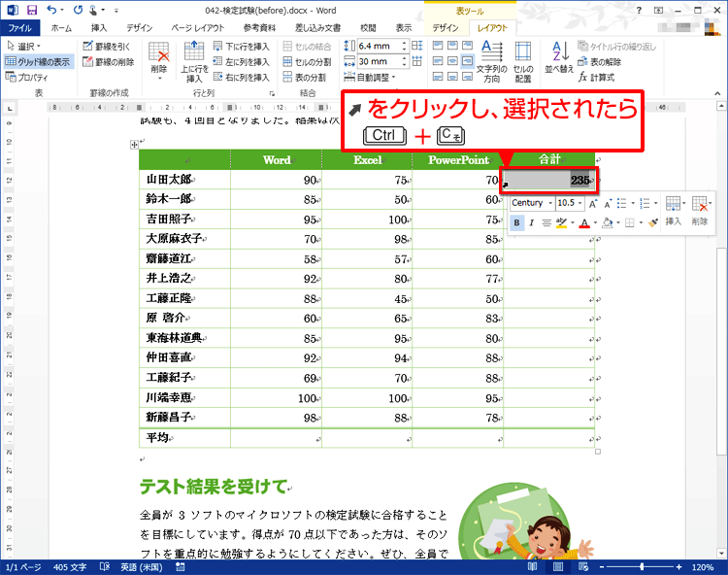The width and height of the screenshot is (728, 575).
Task: Click zoom in plus button
Action: point(678,567)
